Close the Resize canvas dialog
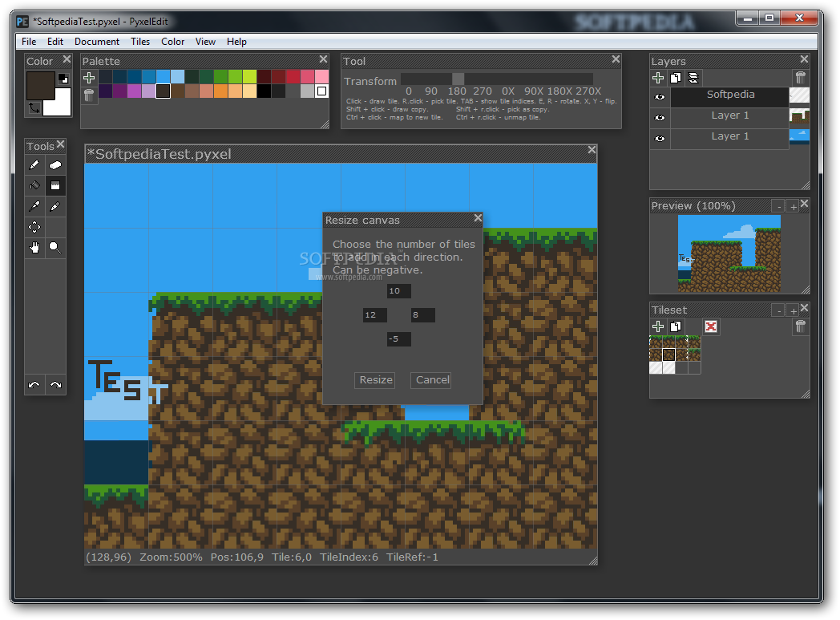This screenshot has width=840, height=620. 478,218
